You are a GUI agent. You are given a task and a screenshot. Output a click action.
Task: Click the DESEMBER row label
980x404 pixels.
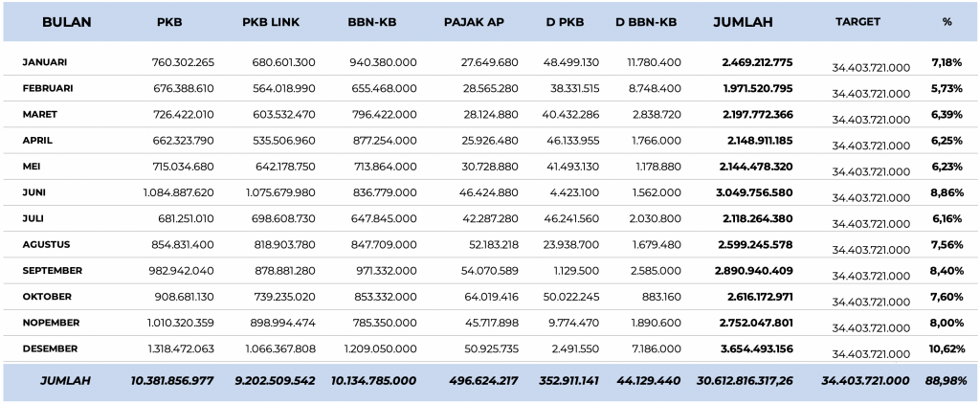point(50,348)
